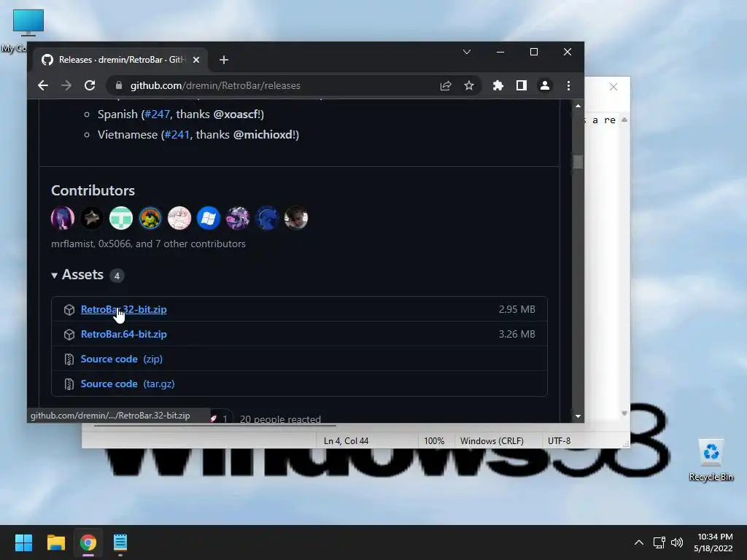Click the Contributors heading

pyautogui.click(x=93, y=190)
